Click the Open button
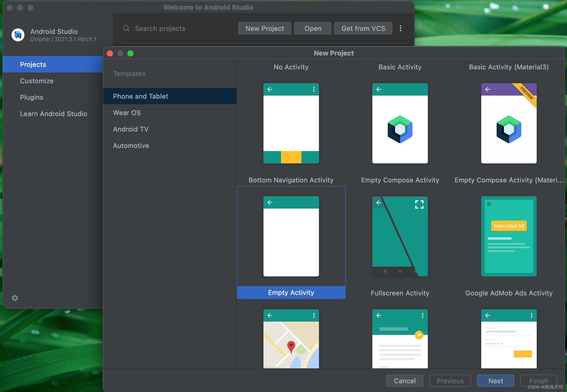Image resolution: width=567 pixels, height=392 pixels. (313, 28)
